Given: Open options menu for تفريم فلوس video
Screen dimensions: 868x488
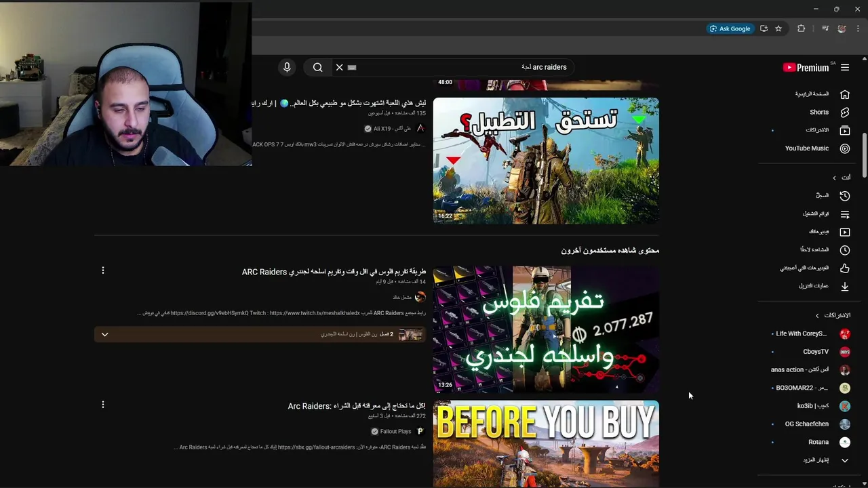Looking at the screenshot, I should [x=103, y=270].
